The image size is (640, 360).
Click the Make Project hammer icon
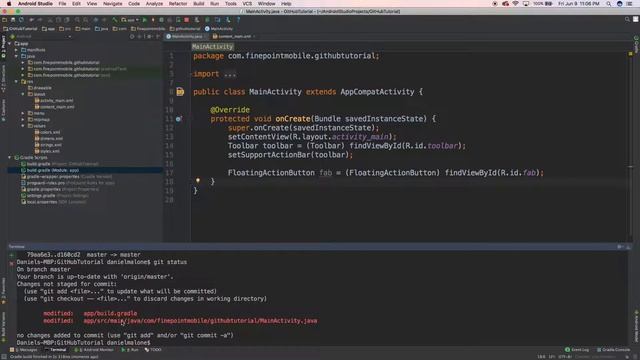point(115,20)
